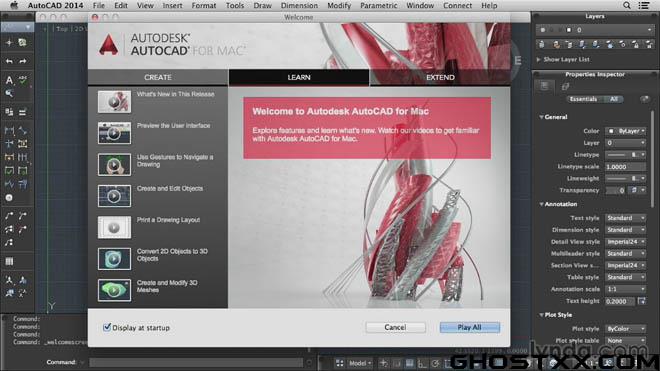Open What's New in This Release link
This screenshot has width=660, height=371.
[x=176, y=94]
